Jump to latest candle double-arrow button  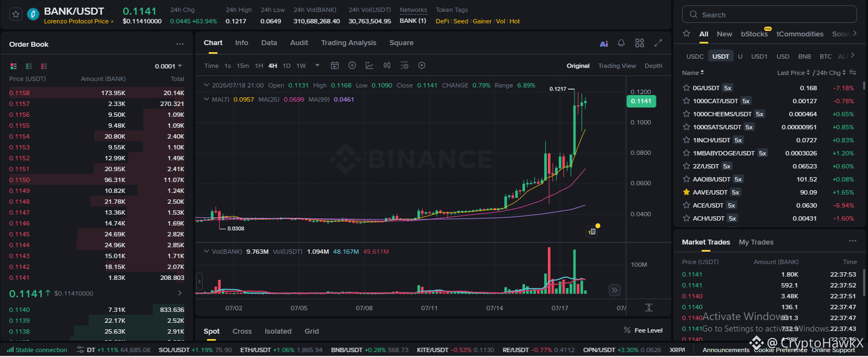pos(615,290)
